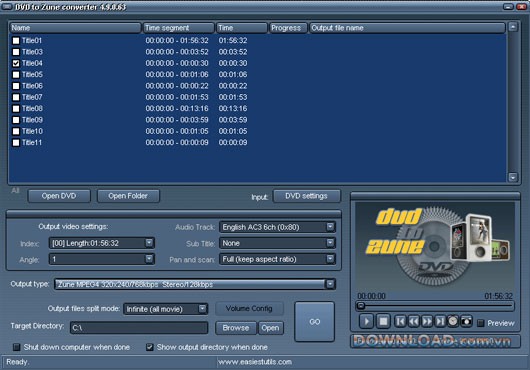Open the Output type dropdown

330,284
